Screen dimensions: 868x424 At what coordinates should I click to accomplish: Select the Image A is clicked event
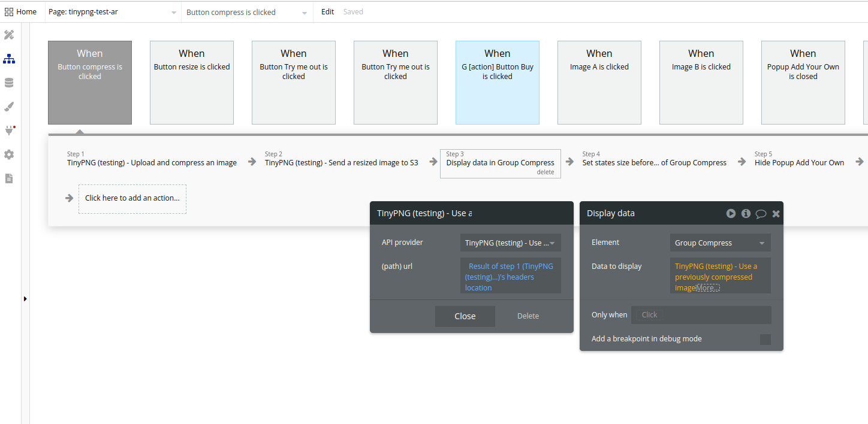(599, 83)
